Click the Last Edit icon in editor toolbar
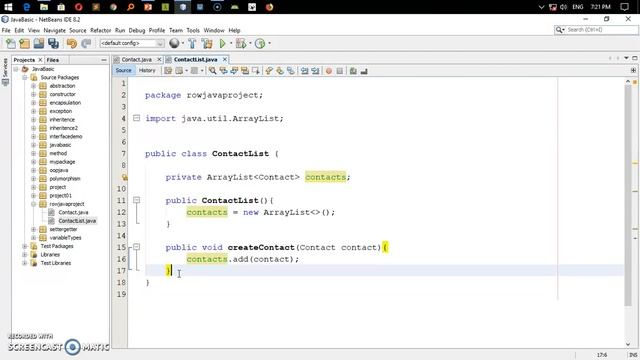 [168, 71]
